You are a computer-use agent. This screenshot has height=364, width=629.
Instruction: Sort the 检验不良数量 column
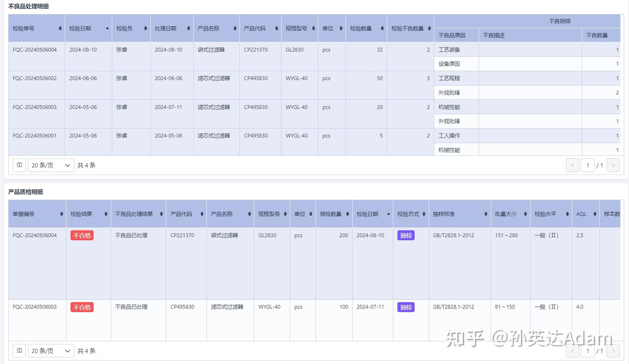[x=429, y=28]
